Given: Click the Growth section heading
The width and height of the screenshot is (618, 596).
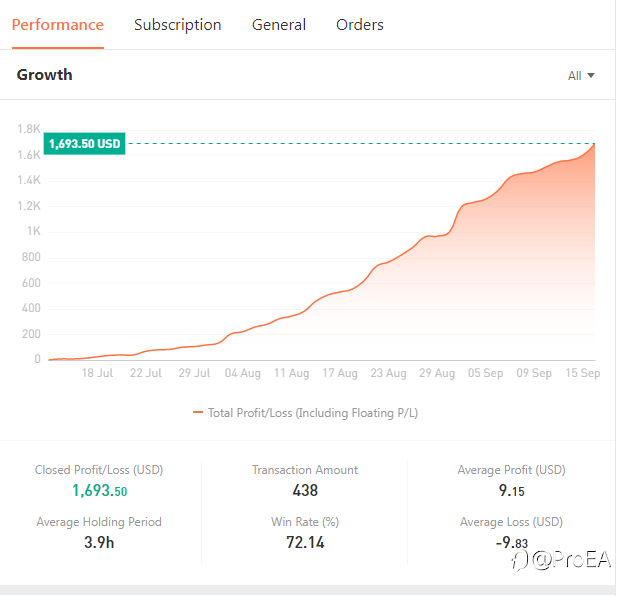Looking at the screenshot, I should [45, 75].
